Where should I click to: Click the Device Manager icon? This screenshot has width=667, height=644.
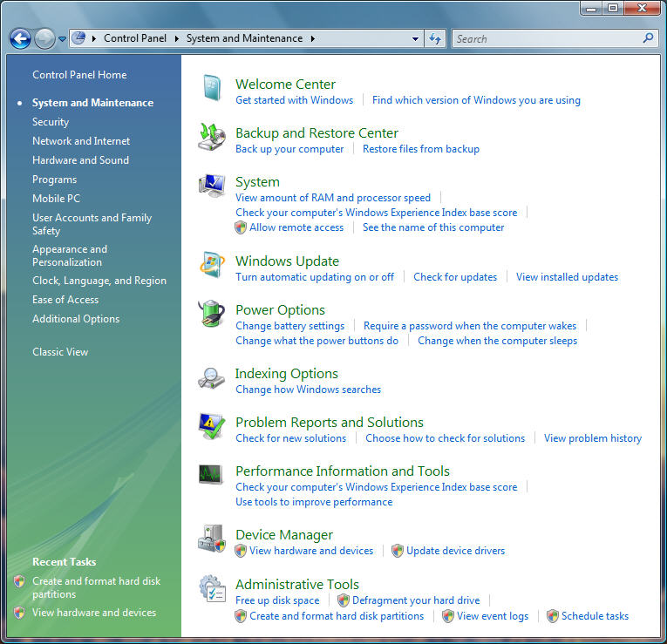pos(212,539)
